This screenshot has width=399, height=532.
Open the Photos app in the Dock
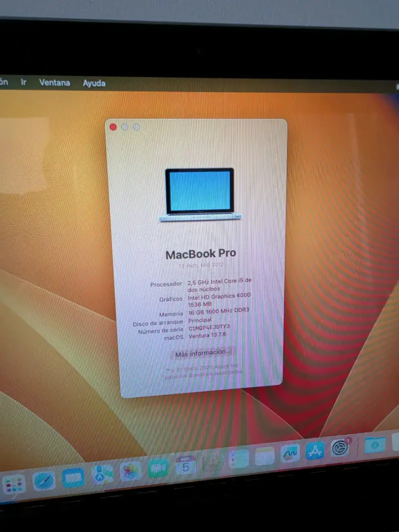point(131,471)
